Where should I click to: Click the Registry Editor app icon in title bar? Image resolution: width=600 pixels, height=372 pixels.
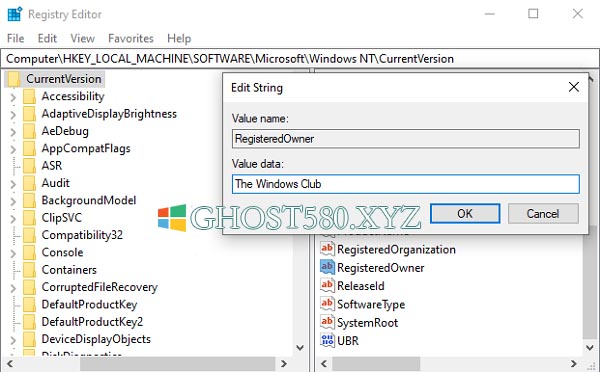15,14
